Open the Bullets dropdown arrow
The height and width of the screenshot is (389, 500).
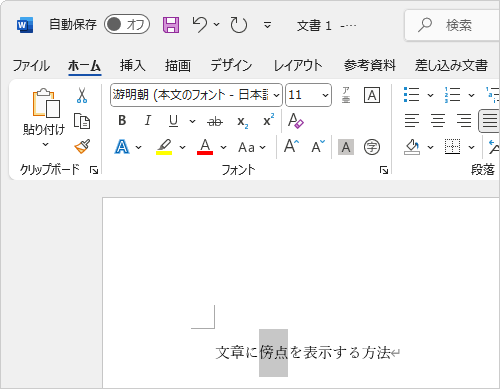click(x=430, y=95)
